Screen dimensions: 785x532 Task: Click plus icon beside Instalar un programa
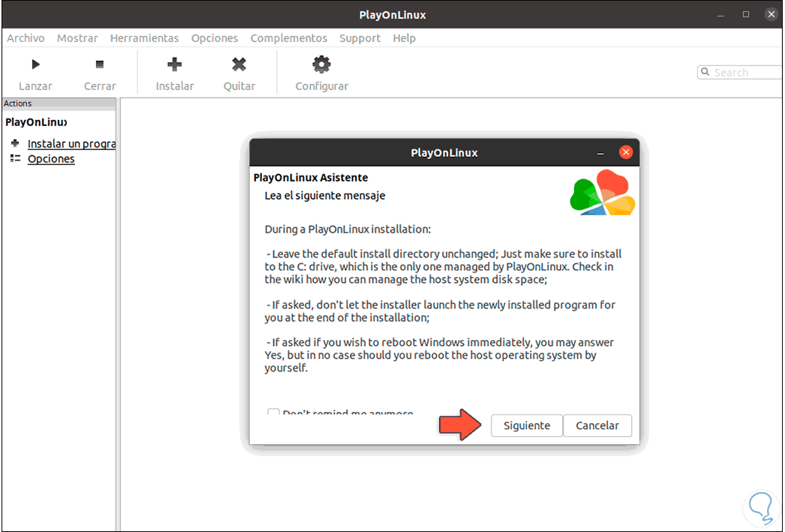pos(15,143)
